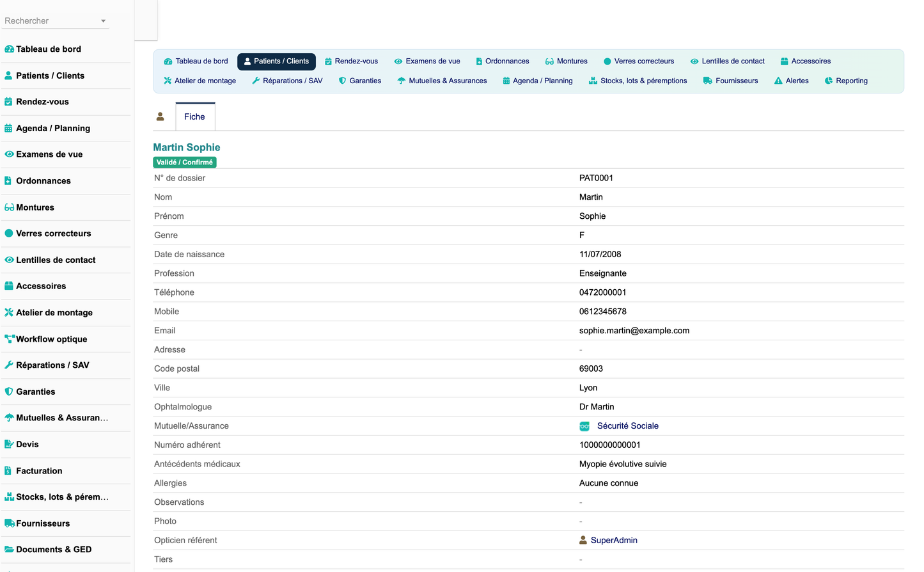924x572 pixels.
Task: Open Rendez-vous in top menu
Action: click(x=351, y=61)
